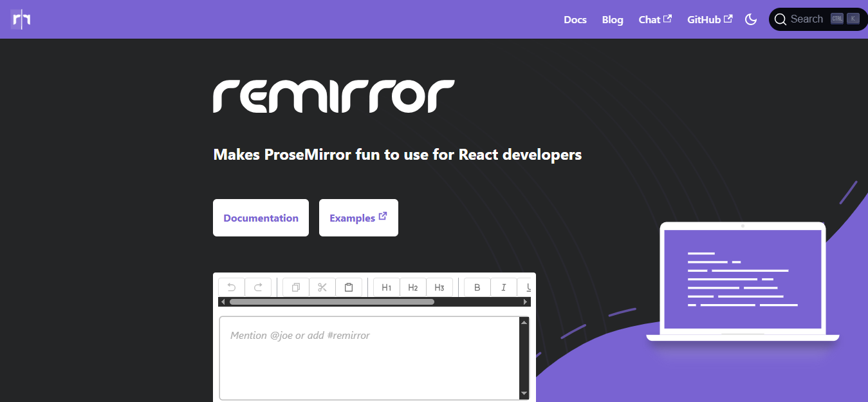868x402 pixels.
Task: Click the Documentation button
Action: (x=261, y=218)
